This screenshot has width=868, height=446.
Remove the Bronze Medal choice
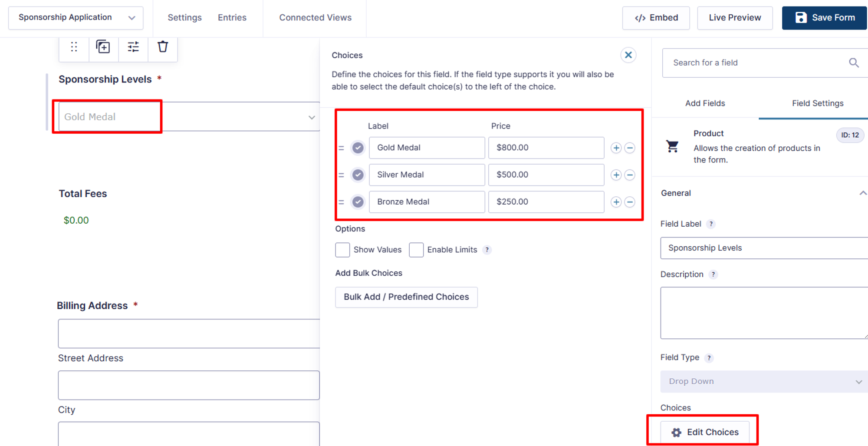pos(630,202)
